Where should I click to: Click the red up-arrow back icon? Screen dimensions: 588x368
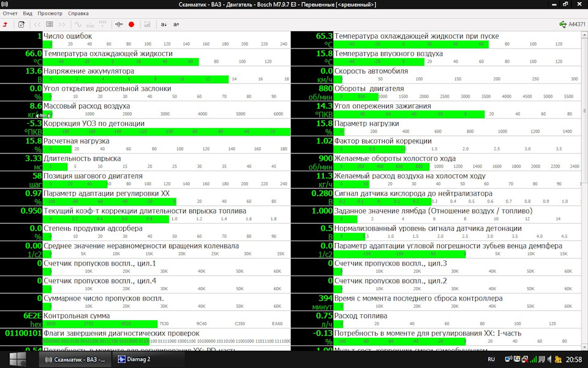coord(6,25)
